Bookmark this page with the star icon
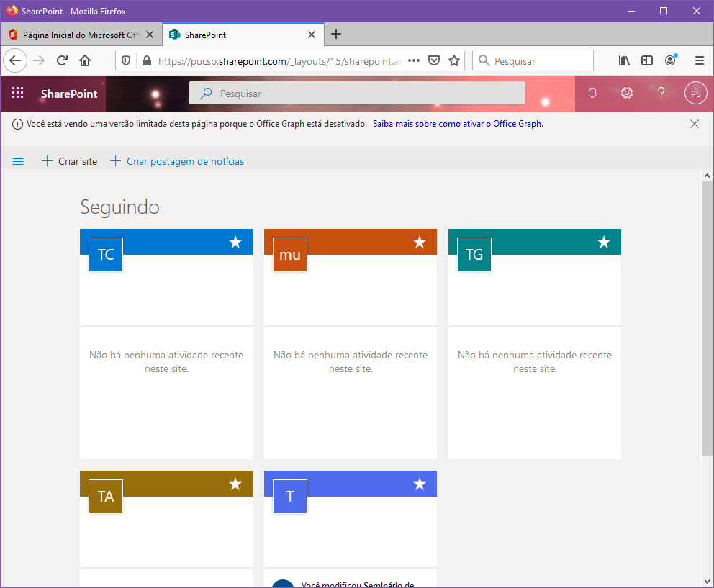Screen dimensions: 714x588 [454, 61]
